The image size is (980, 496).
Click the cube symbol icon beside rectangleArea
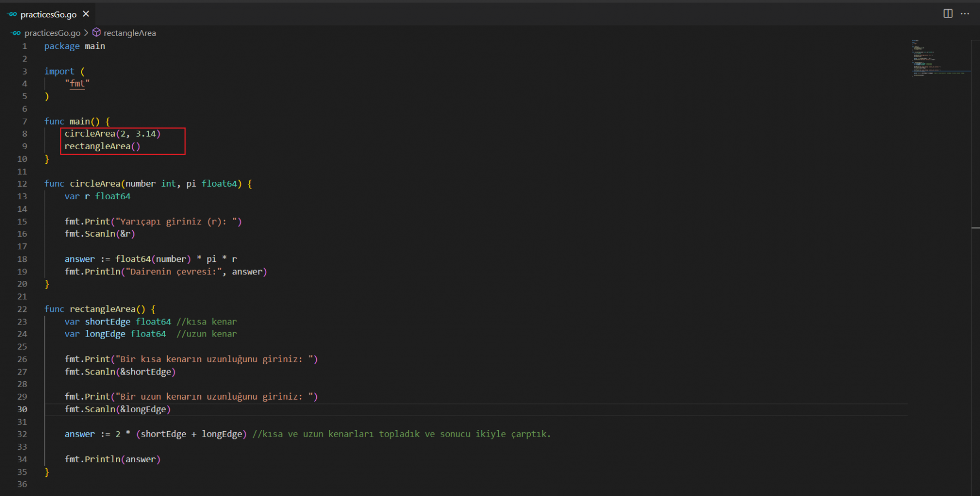click(x=96, y=33)
